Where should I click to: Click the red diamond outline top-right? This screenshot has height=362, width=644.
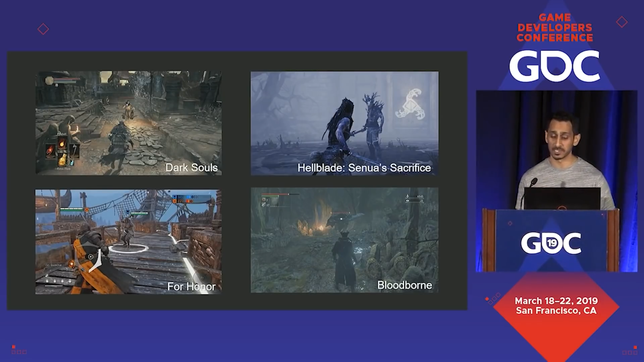click(622, 22)
